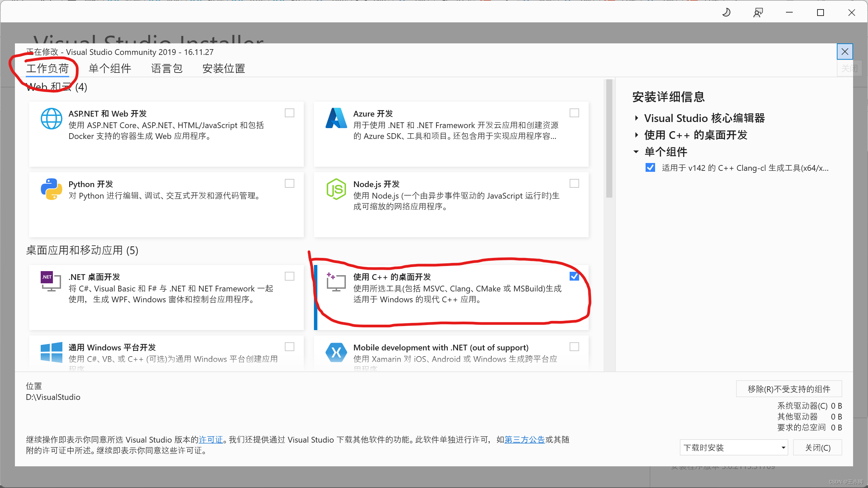The width and height of the screenshot is (868, 488).
Task: Select .NET 桌面开发 card title
Action: [94, 277]
